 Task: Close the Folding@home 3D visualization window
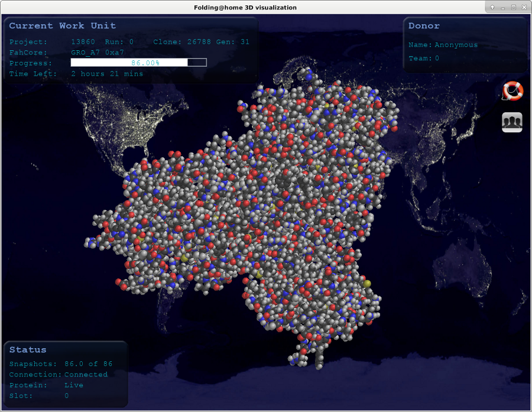524,7
